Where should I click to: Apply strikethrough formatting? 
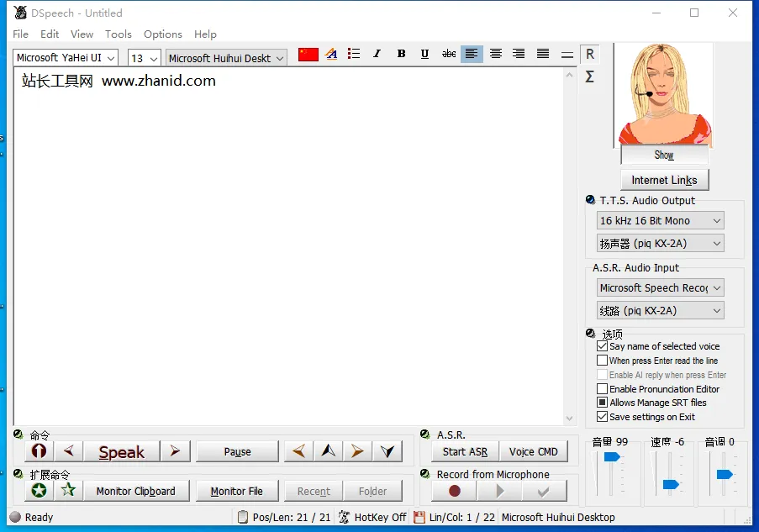tap(449, 54)
